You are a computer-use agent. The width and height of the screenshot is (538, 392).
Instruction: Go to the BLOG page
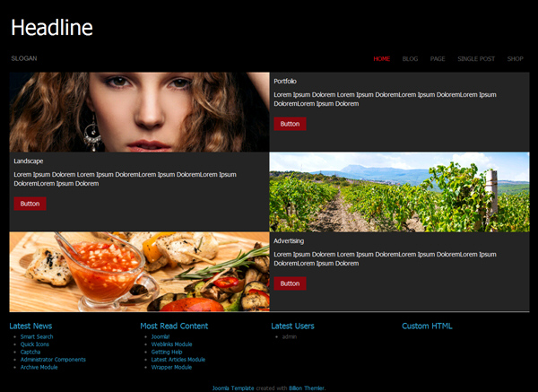coord(410,58)
